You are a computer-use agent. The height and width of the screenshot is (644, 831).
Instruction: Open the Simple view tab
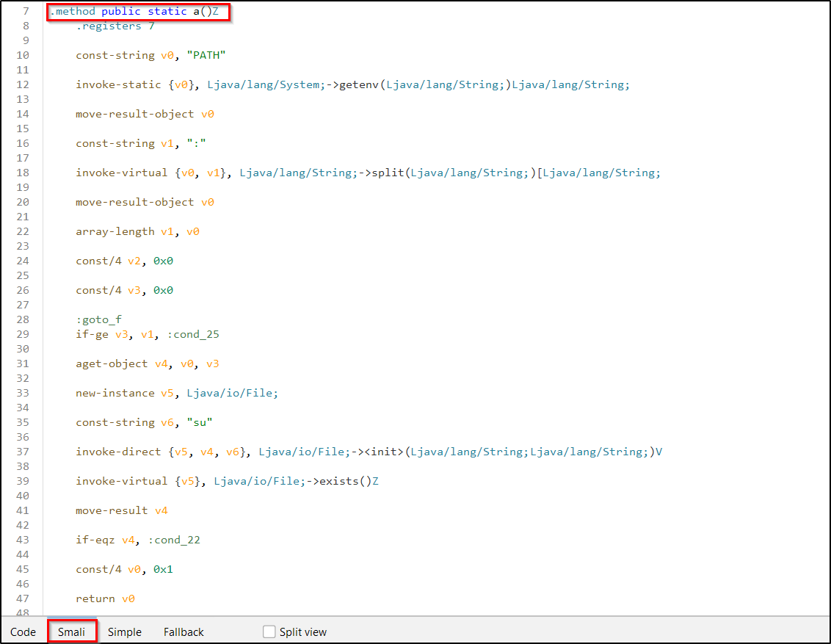[124, 632]
